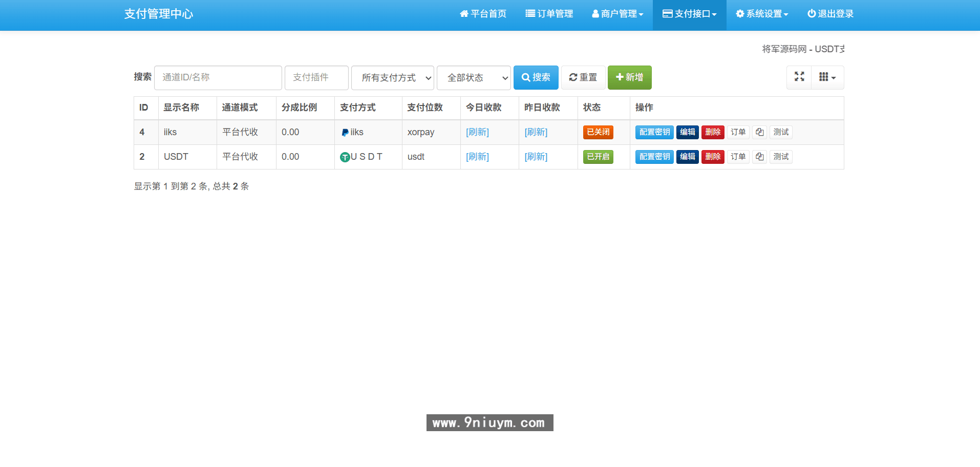Click 配置密钥 for the iiks channel

coord(654,132)
